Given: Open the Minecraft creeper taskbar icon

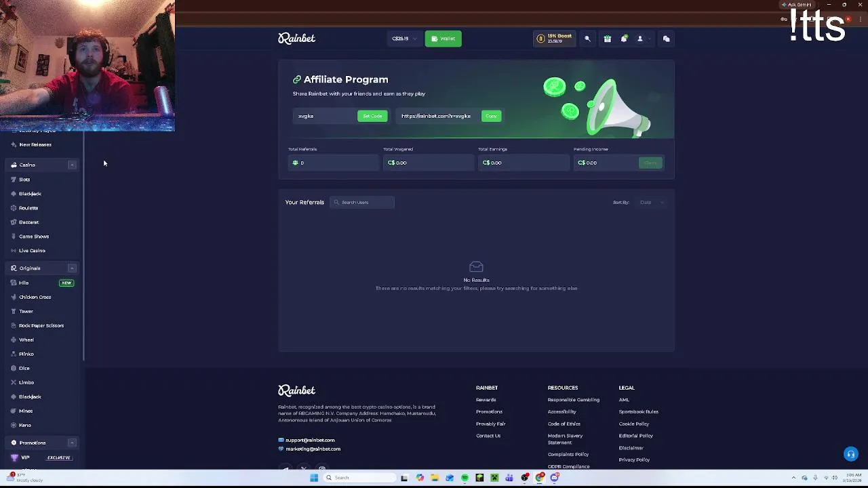Looking at the screenshot, I should [x=494, y=478].
